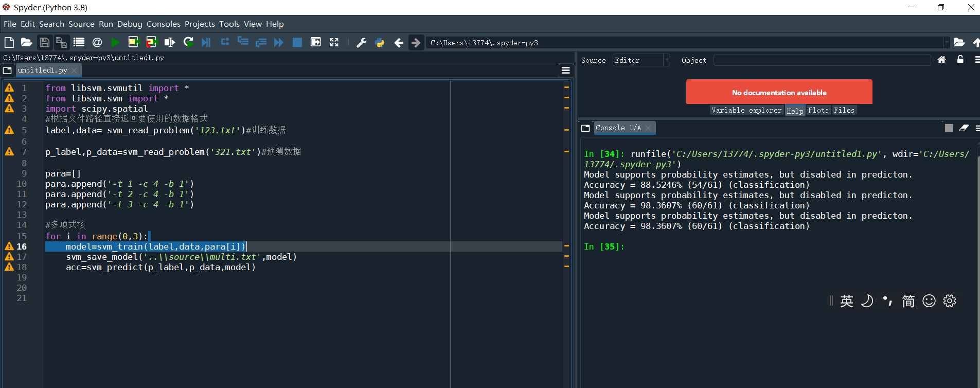Click IME settings gear icon

click(950, 301)
